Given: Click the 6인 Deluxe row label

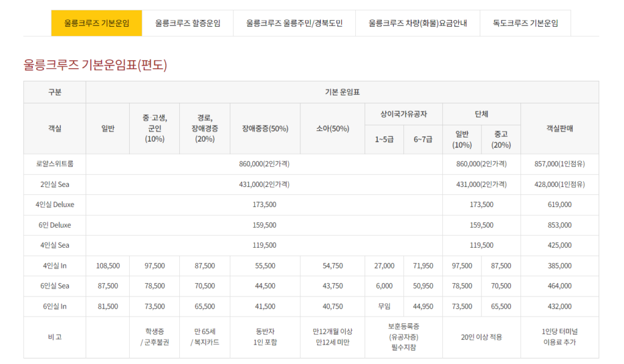Looking at the screenshot, I should (55, 225).
